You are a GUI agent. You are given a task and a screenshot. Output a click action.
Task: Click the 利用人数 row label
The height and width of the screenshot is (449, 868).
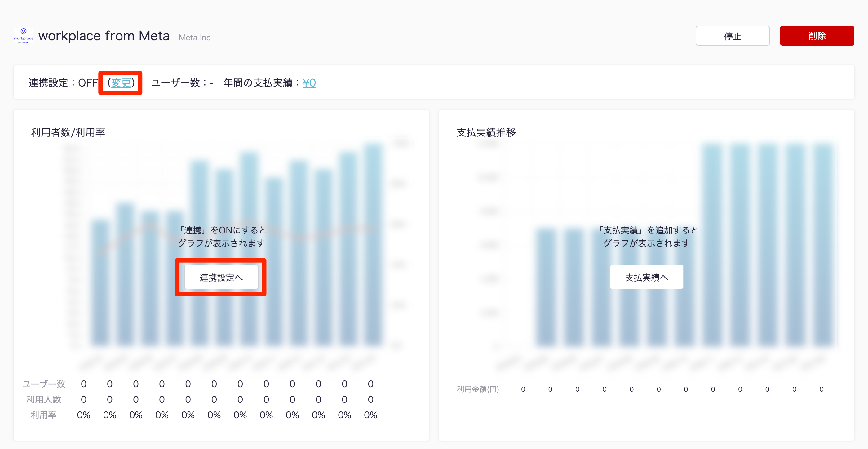(43, 399)
